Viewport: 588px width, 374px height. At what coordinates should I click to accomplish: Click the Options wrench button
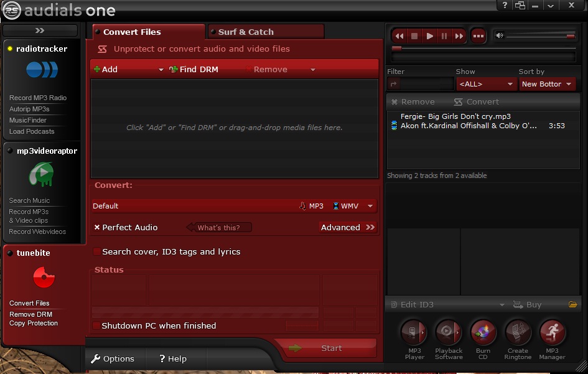click(x=113, y=358)
